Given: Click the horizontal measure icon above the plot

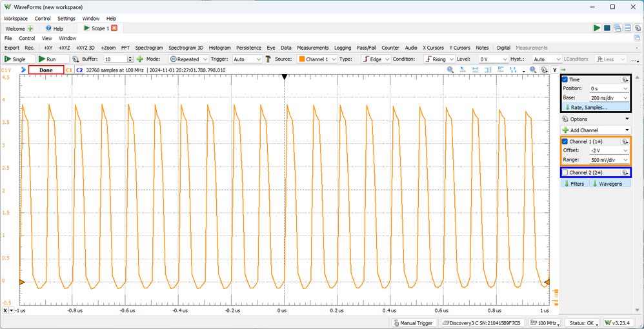Looking at the screenshot, I should [476, 70].
